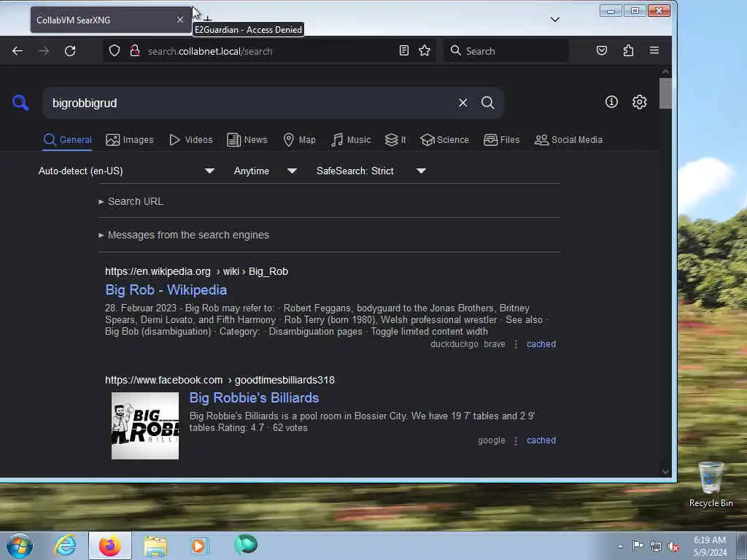Open cached link for Big Robbie's Billiards
Screen dimensions: 747x560
click(x=541, y=440)
